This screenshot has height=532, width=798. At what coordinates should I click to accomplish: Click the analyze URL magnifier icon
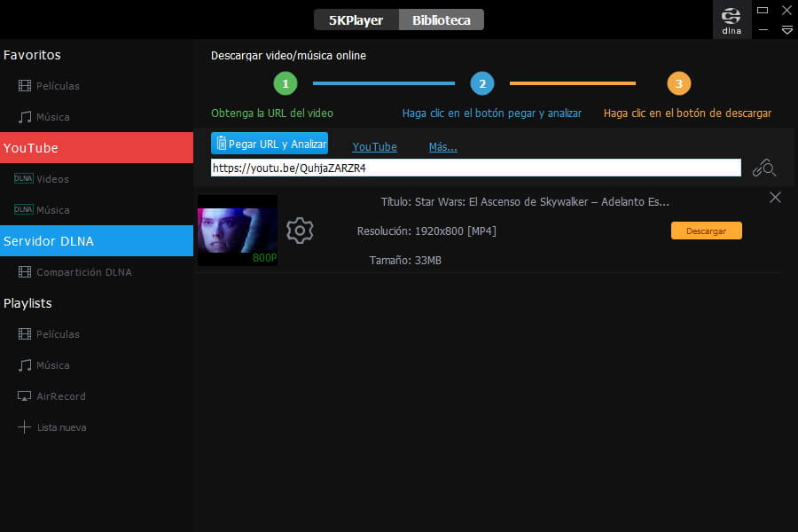(764, 168)
